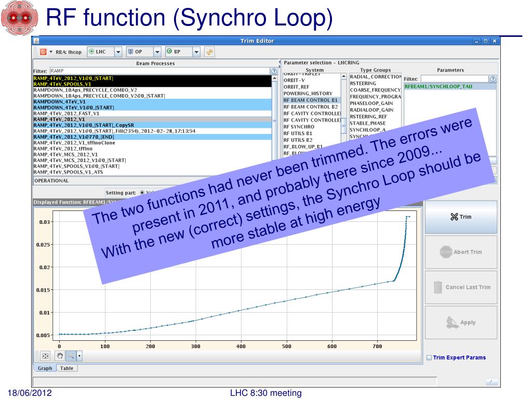Click the Cancel Last Trim button
This screenshot has width=532, height=399.
pos(461,287)
